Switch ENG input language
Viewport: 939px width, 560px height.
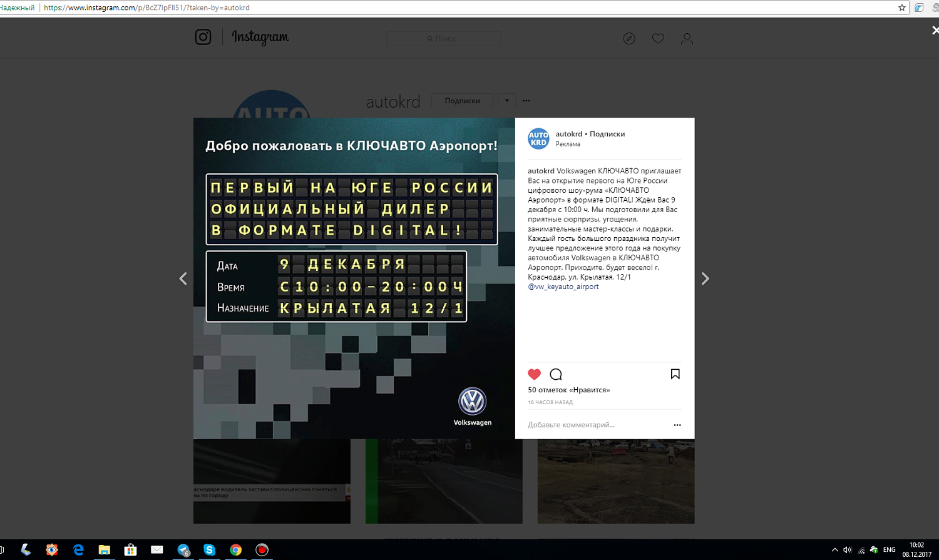coord(890,550)
